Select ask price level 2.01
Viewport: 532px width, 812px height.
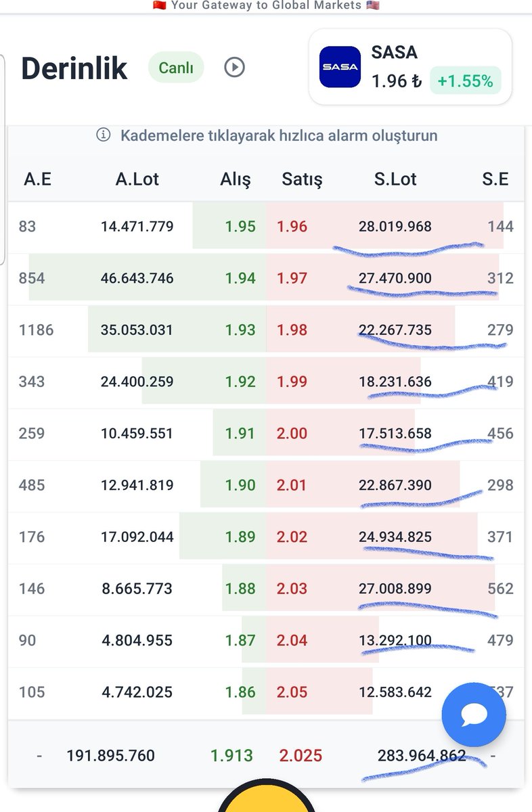coord(292,485)
